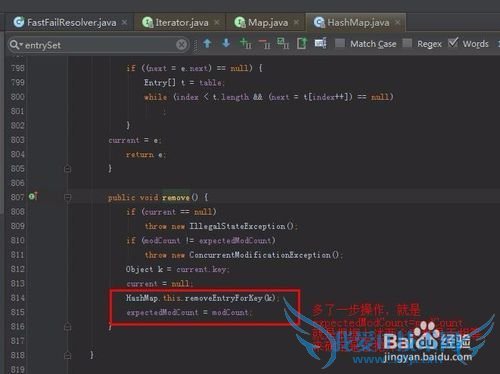Viewport: 500px width, 374px height.
Task: Go to next occurrence arrow
Action: [226, 43]
